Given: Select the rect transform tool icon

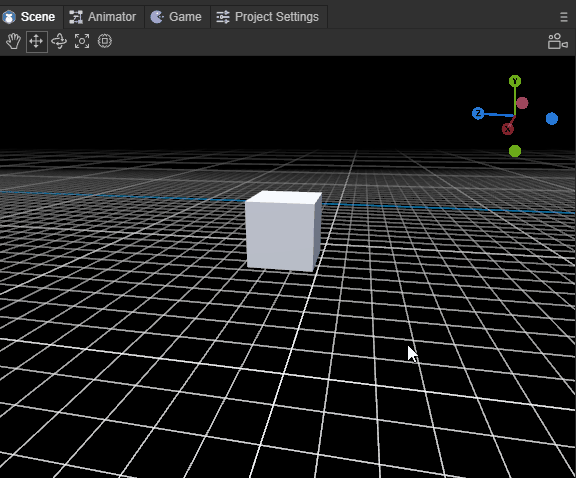Looking at the screenshot, I should click(x=105, y=41).
